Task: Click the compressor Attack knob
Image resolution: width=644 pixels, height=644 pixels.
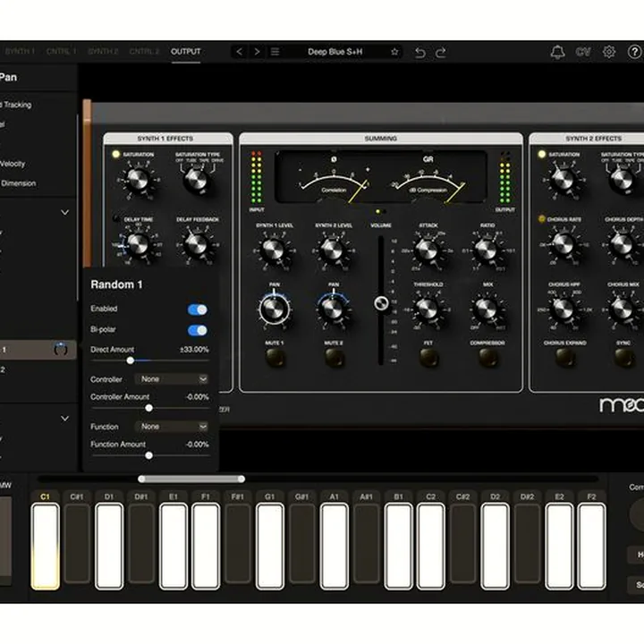Action: tap(428, 250)
